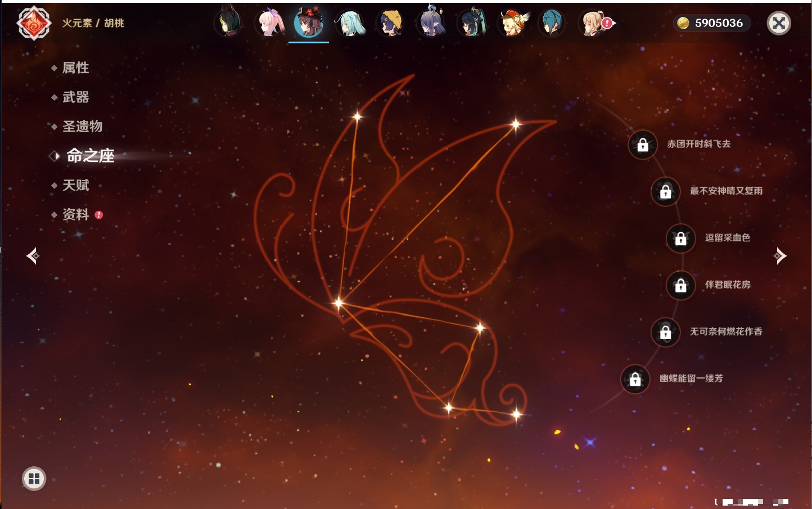
Task: Close the character screen with X button
Action: coord(779,23)
